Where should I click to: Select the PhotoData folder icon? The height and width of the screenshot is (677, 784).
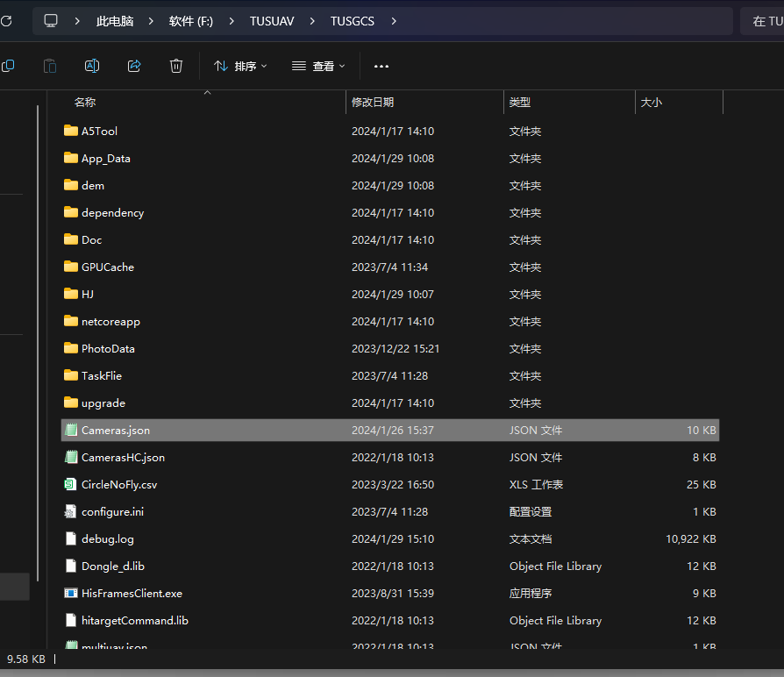(71, 347)
